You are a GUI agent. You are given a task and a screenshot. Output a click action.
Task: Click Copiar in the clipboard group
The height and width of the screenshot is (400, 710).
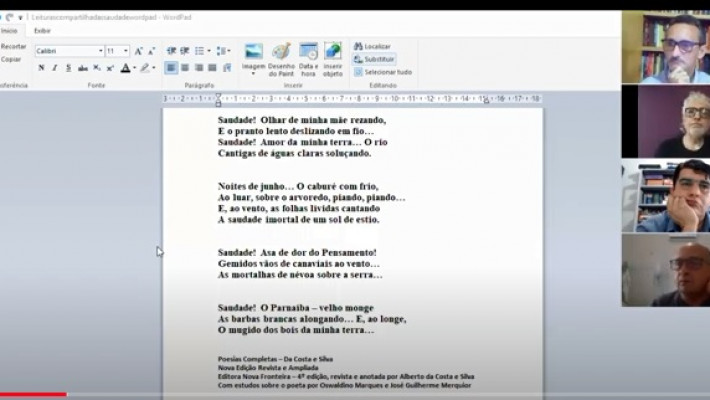(x=11, y=59)
